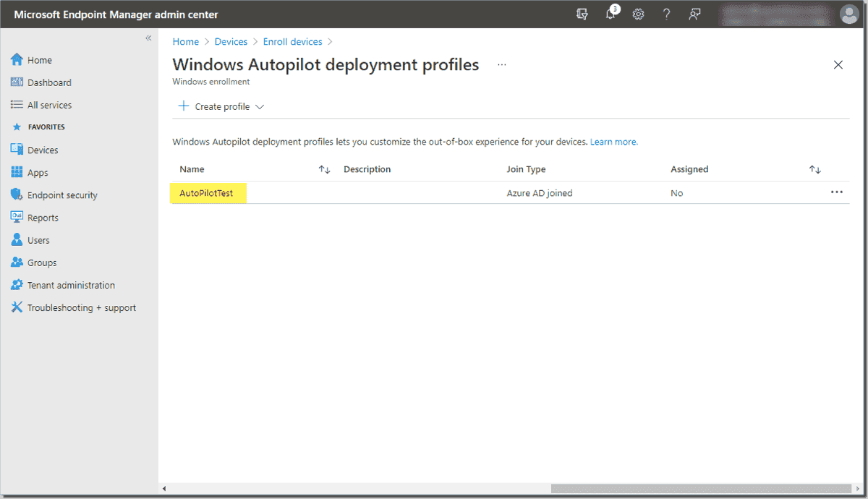Screen dimensions: 868x499
Task: Click the Endpoint security shield icon
Action: tap(17, 195)
